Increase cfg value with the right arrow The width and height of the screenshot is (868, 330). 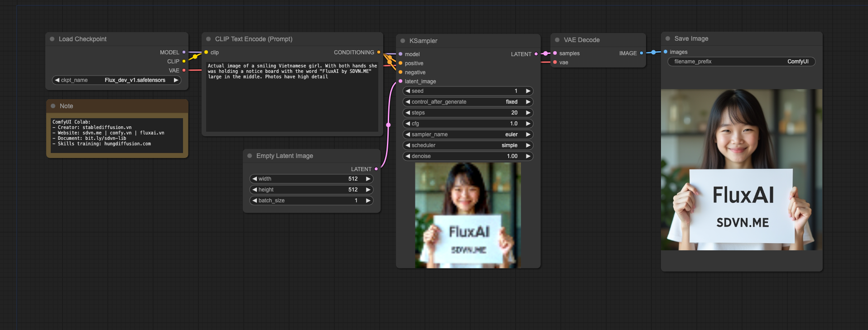click(528, 124)
